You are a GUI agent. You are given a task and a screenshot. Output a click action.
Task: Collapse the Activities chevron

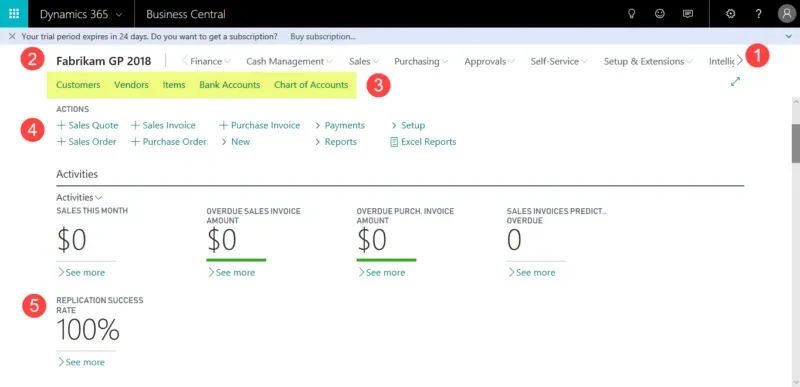(x=98, y=197)
